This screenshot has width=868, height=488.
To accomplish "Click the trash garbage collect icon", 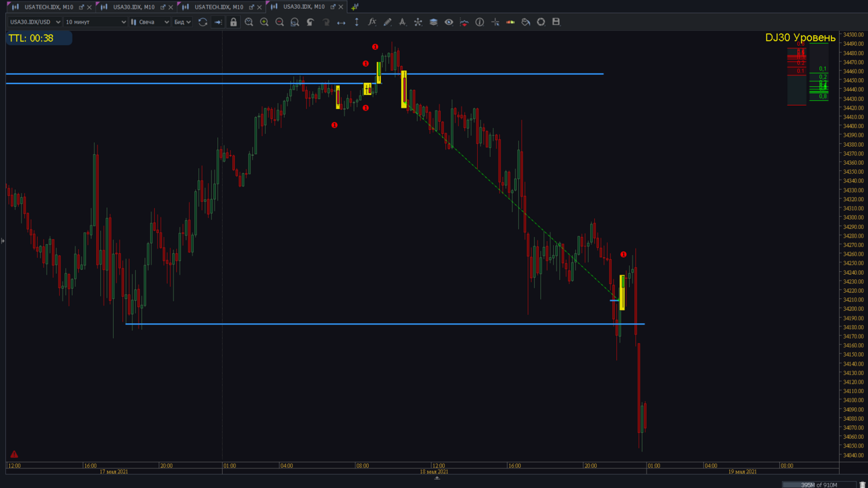I will [x=862, y=485].
